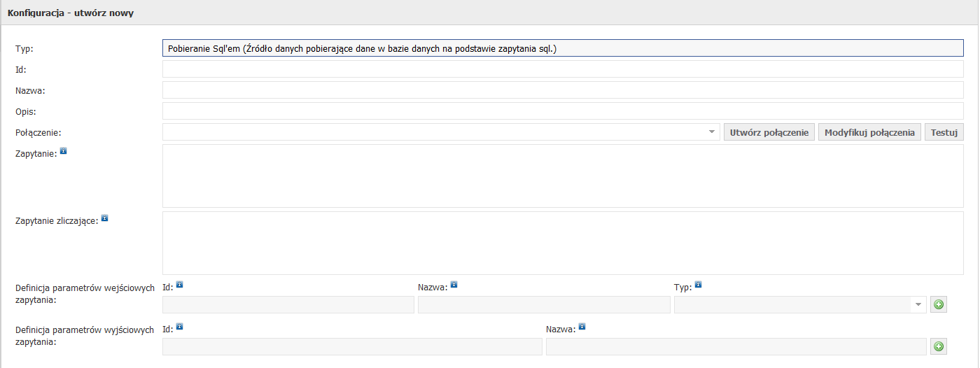Click info icon next to output parameters Nazwa

point(582,327)
